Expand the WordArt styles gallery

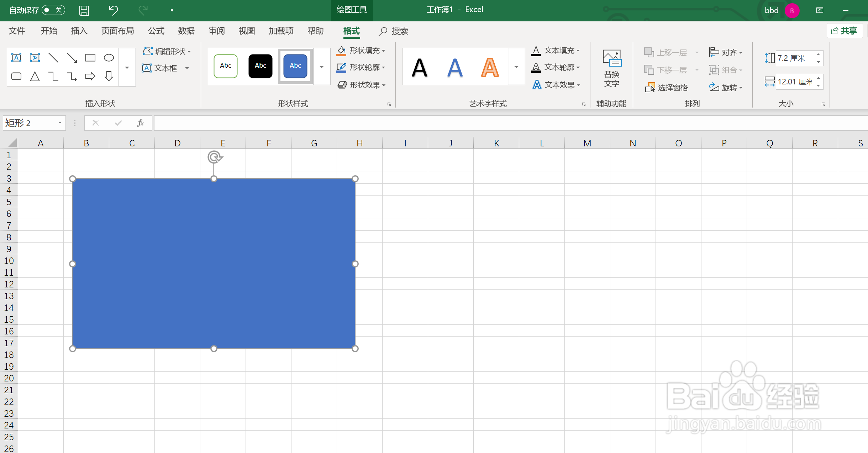click(x=516, y=67)
